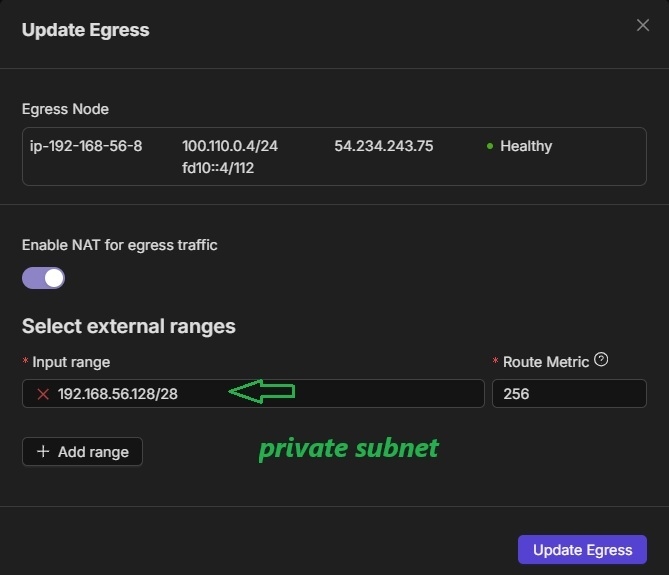Image resolution: width=669 pixels, height=575 pixels.
Task: Click the green arrow annotation
Action: tap(262, 393)
